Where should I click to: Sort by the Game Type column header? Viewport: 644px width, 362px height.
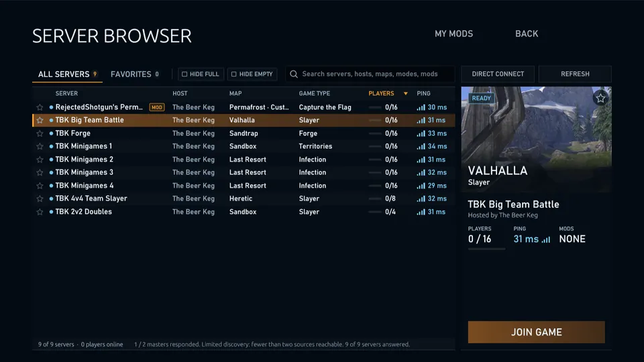(314, 94)
